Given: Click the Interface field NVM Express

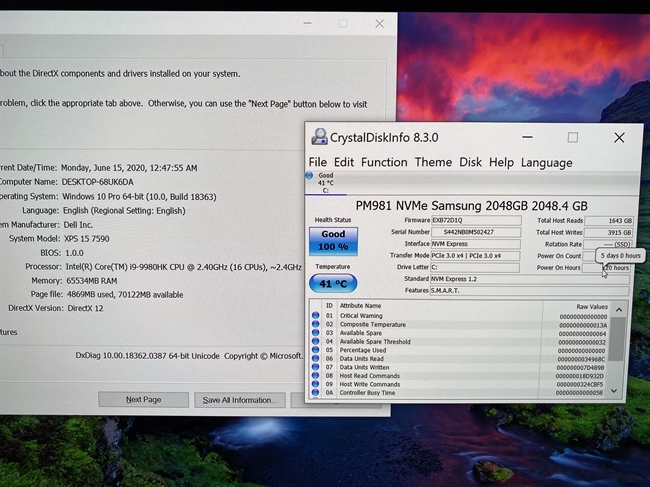Looking at the screenshot, I should (x=475, y=244).
